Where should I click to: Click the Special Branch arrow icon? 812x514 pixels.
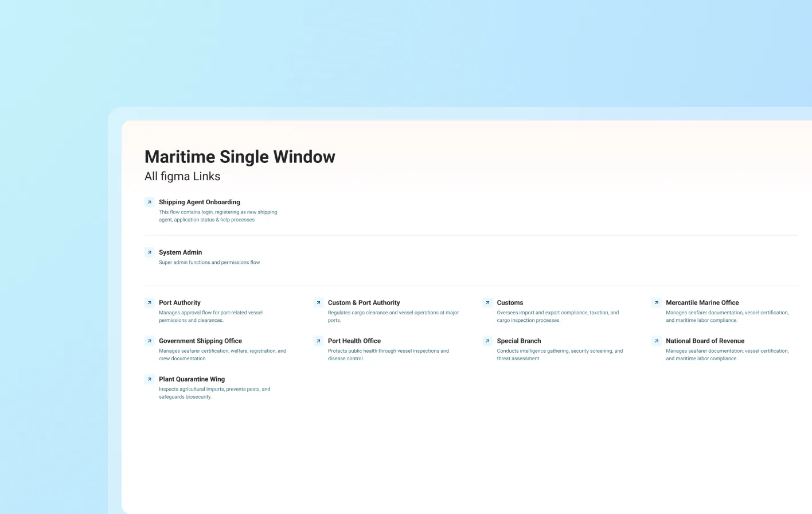[487, 341]
